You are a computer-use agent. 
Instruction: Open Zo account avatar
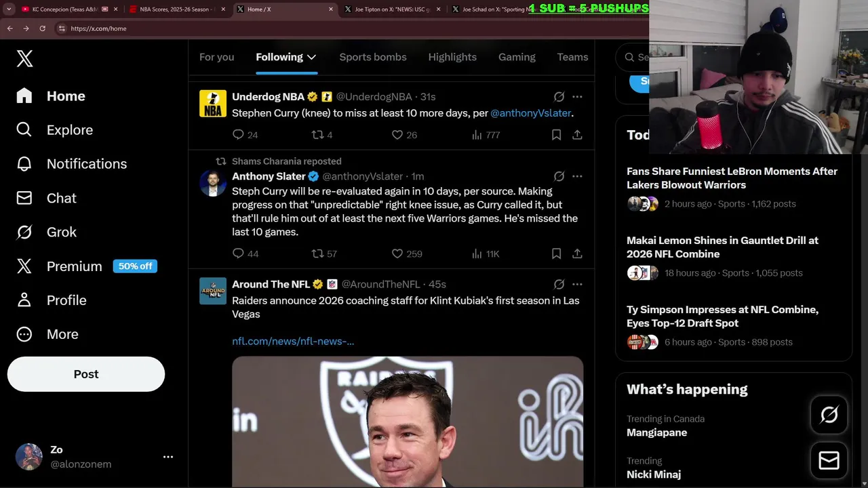coord(29,457)
